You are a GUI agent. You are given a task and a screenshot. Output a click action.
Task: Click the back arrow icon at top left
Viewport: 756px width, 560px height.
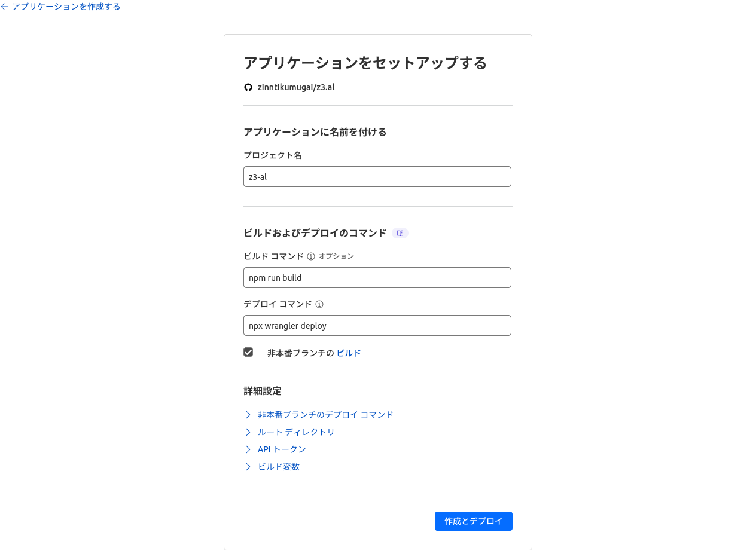[5, 7]
